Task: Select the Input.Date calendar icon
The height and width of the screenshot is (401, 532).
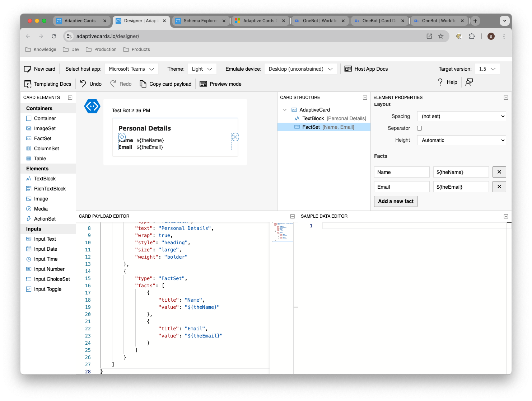Action: [x=29, y=249]
